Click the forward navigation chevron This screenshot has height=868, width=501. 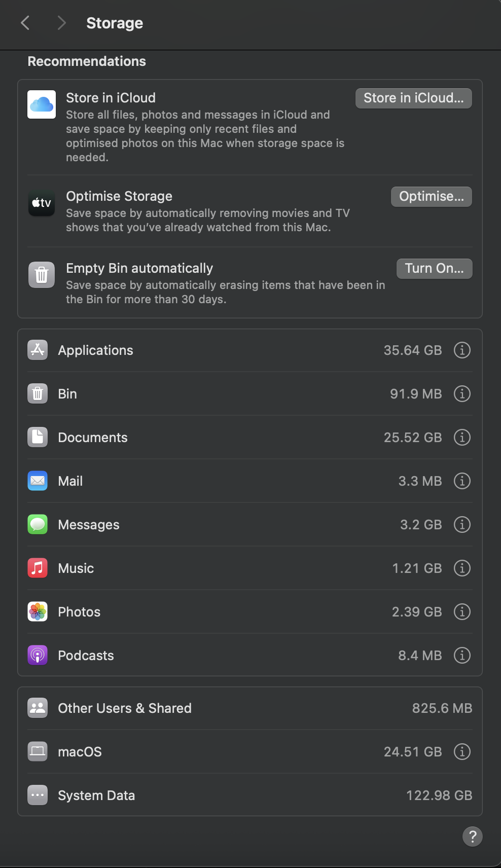(61, 23)
